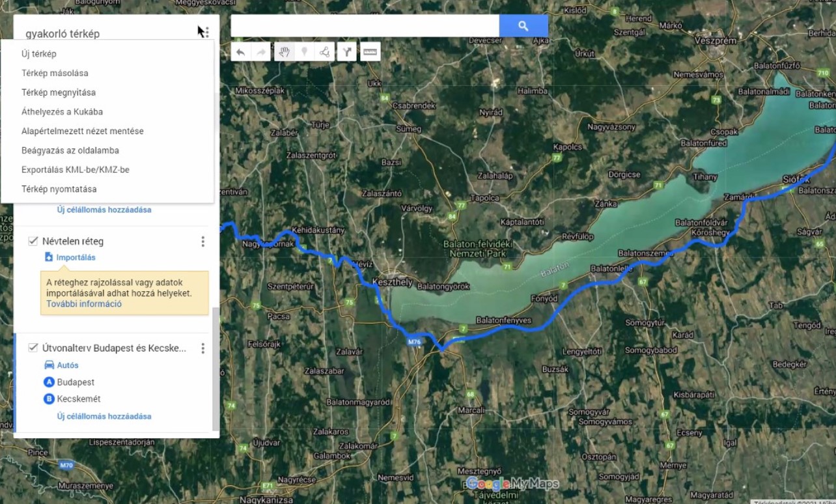Click the További információ link

coord(84,304)
